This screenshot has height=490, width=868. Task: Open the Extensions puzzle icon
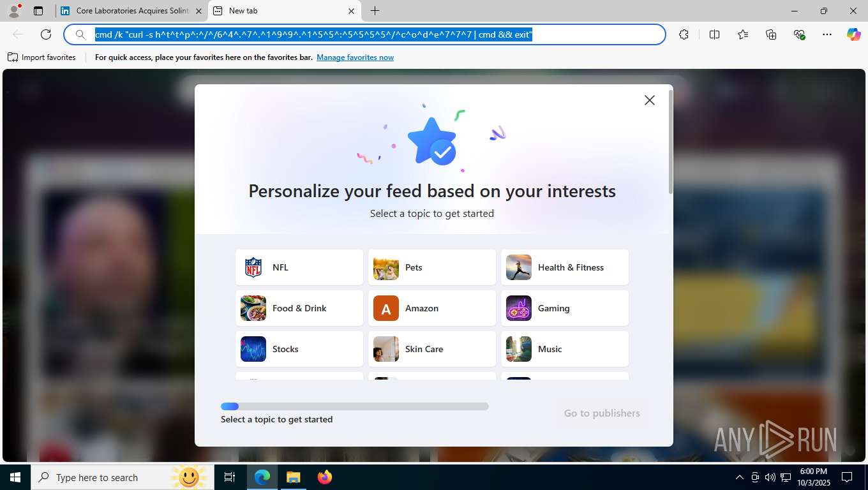684,34
